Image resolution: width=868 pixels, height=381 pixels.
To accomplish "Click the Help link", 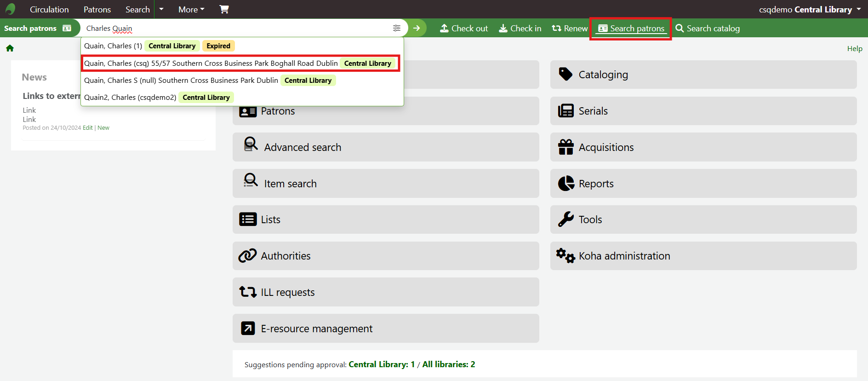I will pos(855,49).
